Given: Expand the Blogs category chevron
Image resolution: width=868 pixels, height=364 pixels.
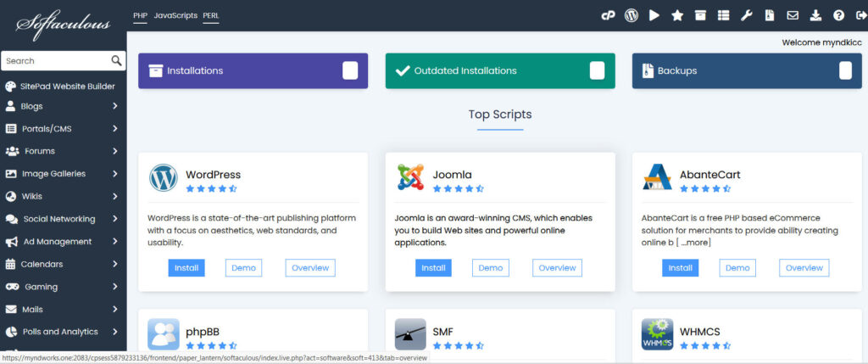Looking at the screenshot, I should point(114,106).
